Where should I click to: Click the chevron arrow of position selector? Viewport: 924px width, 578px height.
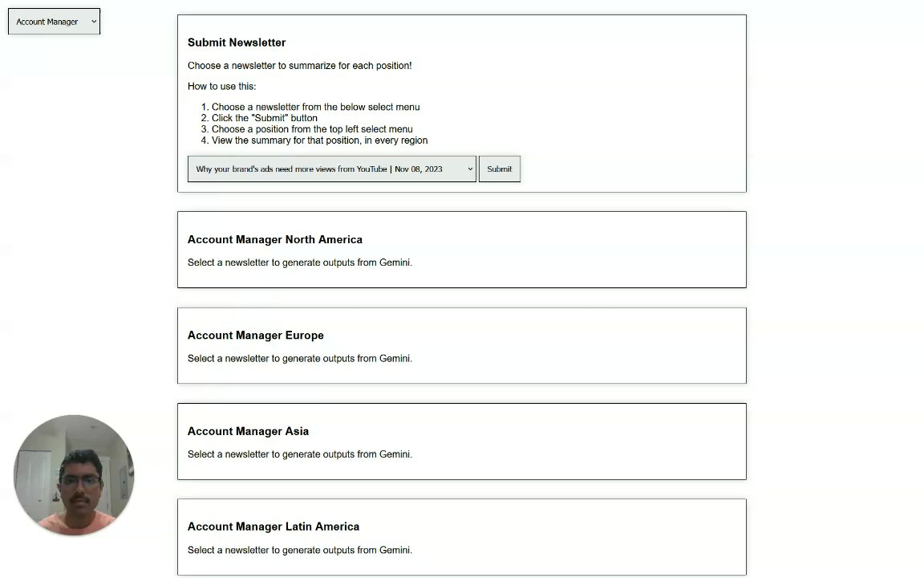[94, 21]
